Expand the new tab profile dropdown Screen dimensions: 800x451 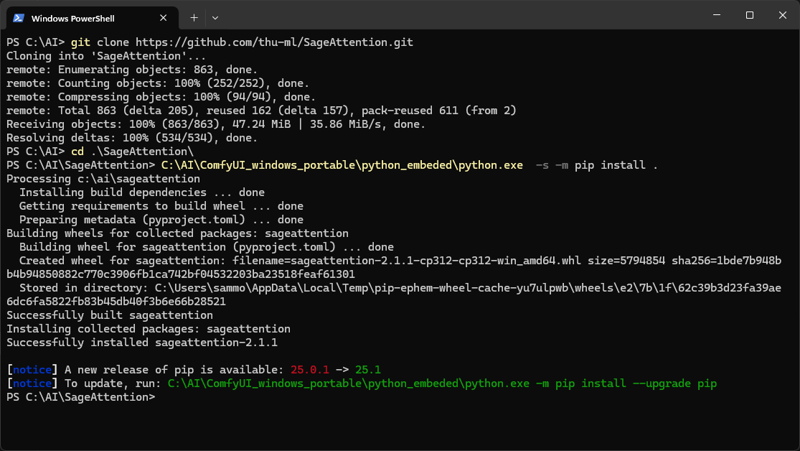point(215,18)
